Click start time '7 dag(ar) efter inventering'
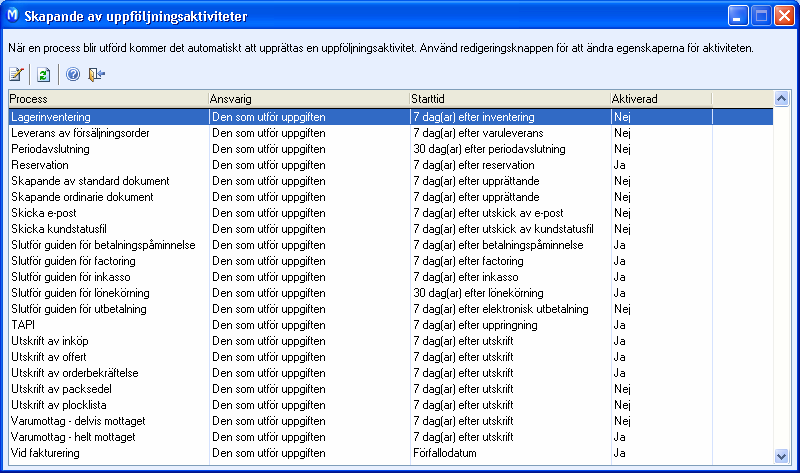The image size is (800, 473). (474, 117)
